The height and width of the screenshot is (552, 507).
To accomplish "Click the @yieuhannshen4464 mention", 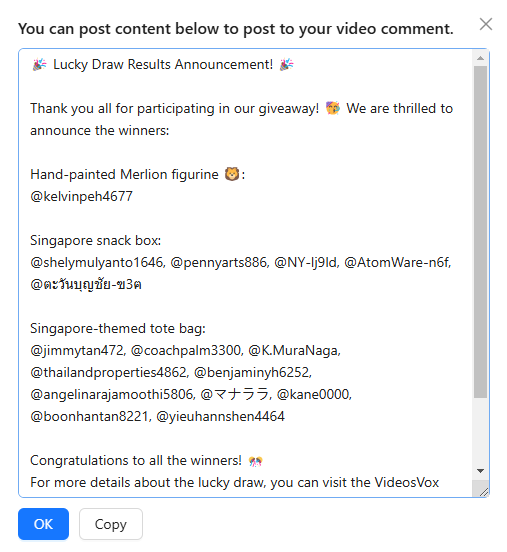I will pyautogui.click(x=220, y=416).
